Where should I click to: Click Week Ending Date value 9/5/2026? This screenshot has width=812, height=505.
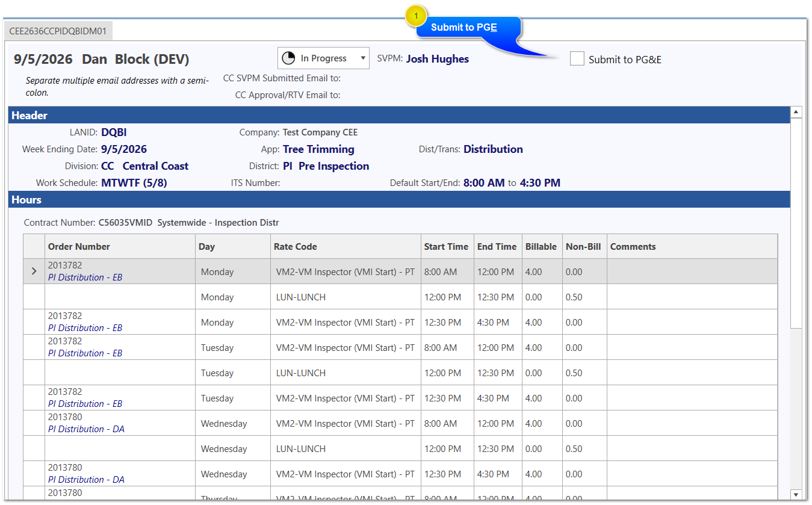(x=124, y=149)
